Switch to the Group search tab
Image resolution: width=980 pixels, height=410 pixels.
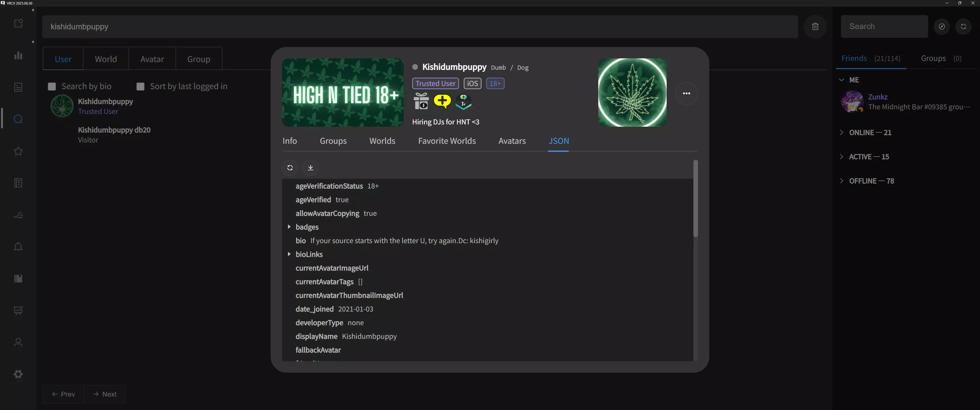pos(199,59)
